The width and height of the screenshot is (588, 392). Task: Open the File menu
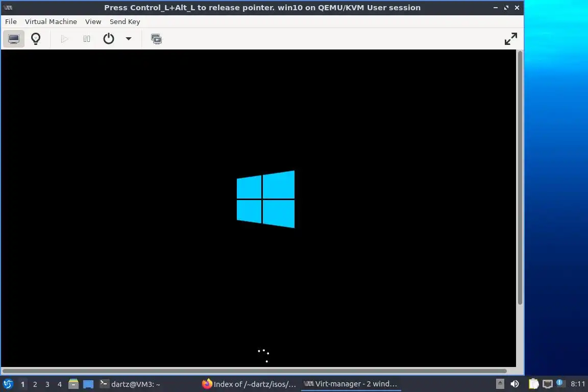[11, 22]
